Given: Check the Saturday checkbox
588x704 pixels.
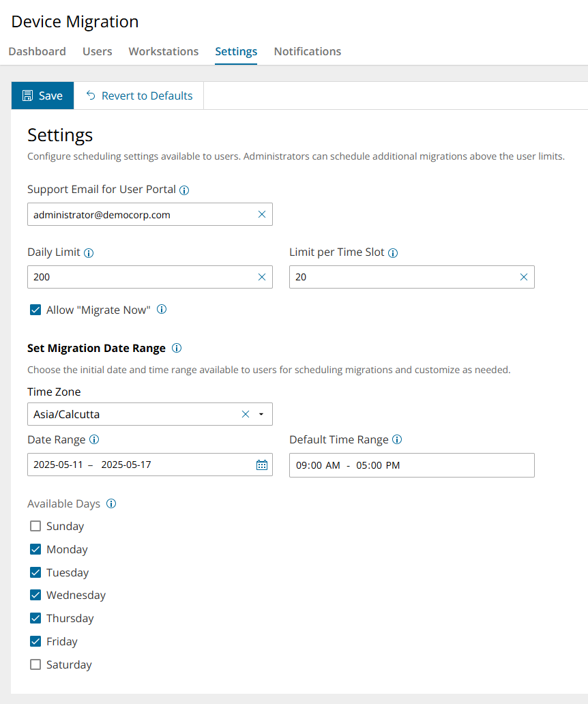Looking at the screenshot, I should point(35,665).
